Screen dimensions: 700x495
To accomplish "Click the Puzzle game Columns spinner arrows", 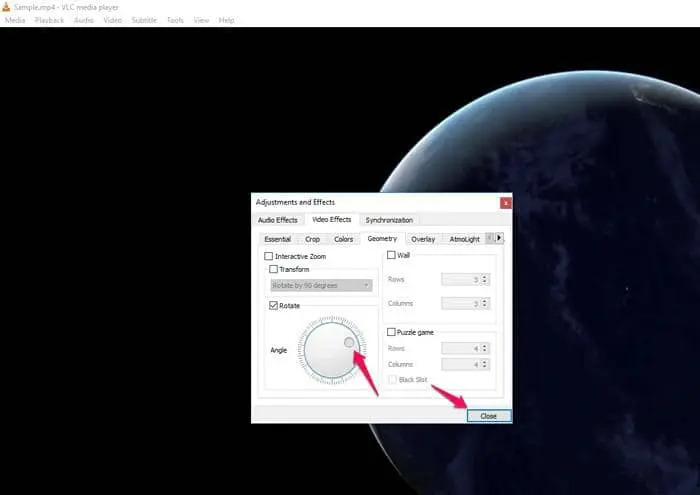I will click(485, 364).
